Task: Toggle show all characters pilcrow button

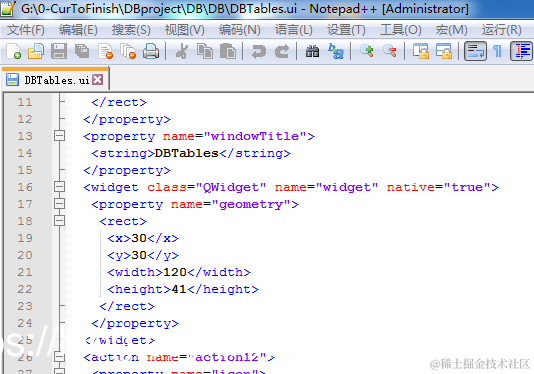Action: click(498, 51)
